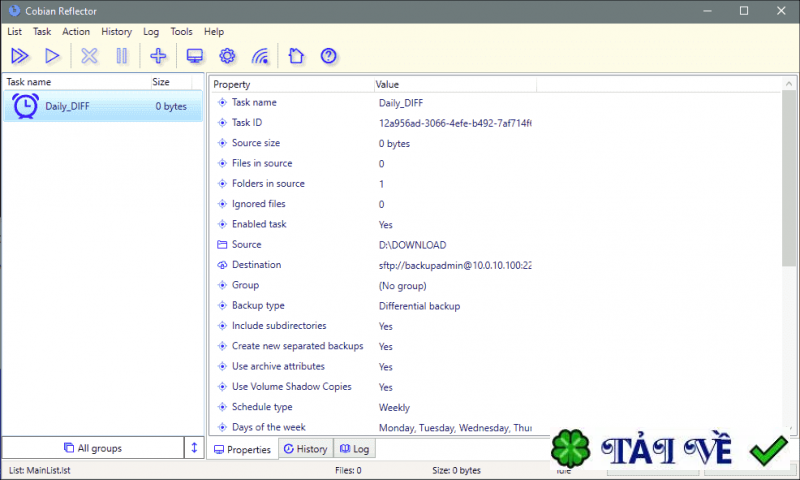Click Size: 0 bytes in status bar

pyautogui.click(x=456, y=470)
